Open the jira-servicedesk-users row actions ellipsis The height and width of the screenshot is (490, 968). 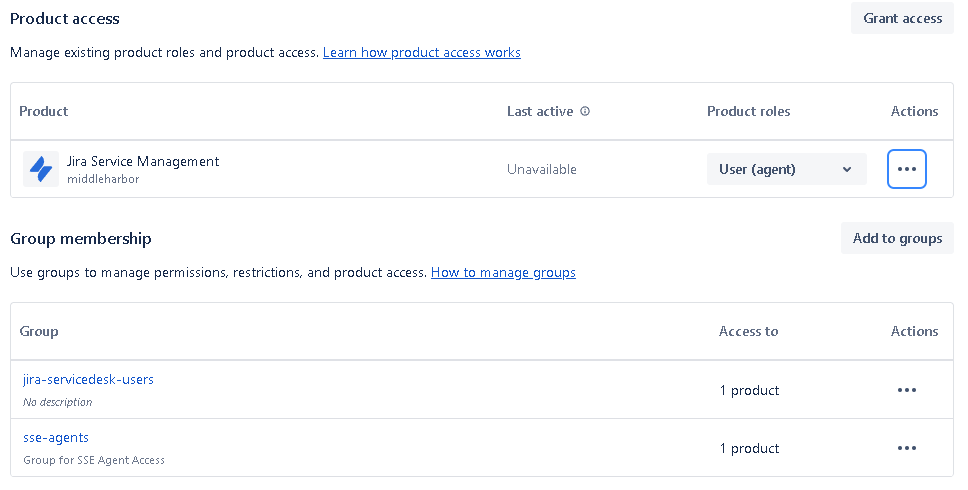click(907, 390)
